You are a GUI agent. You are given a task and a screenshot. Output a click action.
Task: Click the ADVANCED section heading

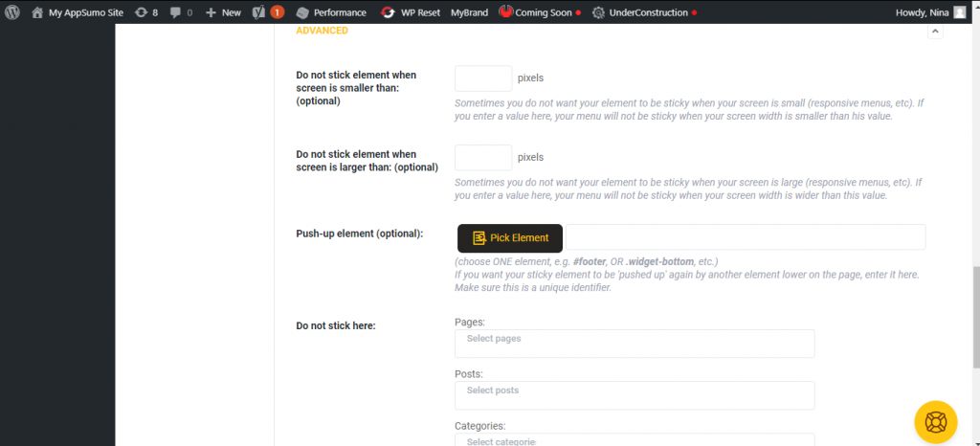tap(322, 31)
